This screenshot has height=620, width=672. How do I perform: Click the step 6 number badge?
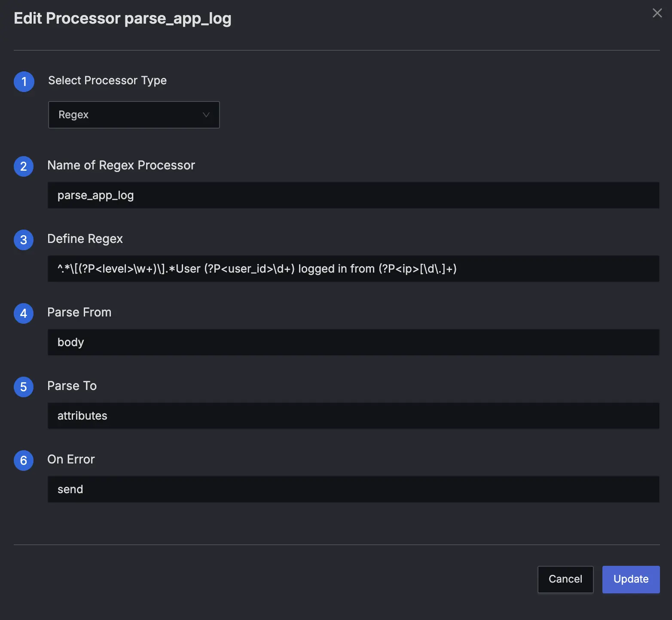pyautogui.click(x=24, y=460)
